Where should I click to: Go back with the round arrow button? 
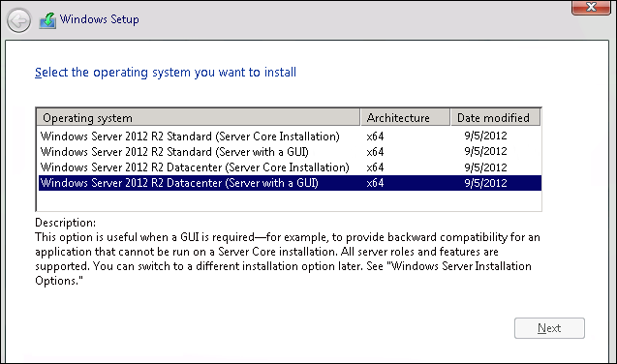[x=18, y=20]
